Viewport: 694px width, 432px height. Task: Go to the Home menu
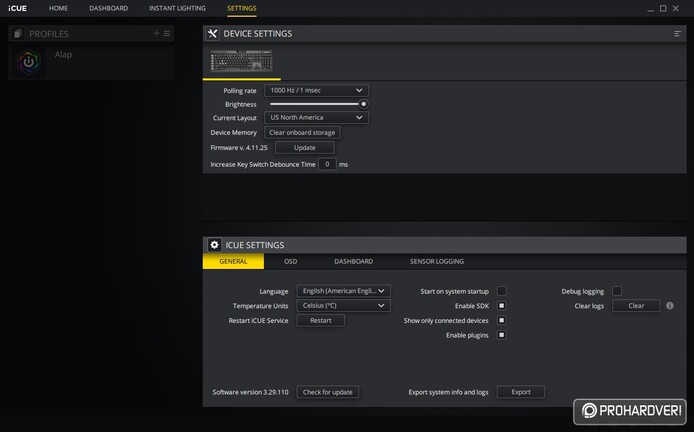[58, 8]
